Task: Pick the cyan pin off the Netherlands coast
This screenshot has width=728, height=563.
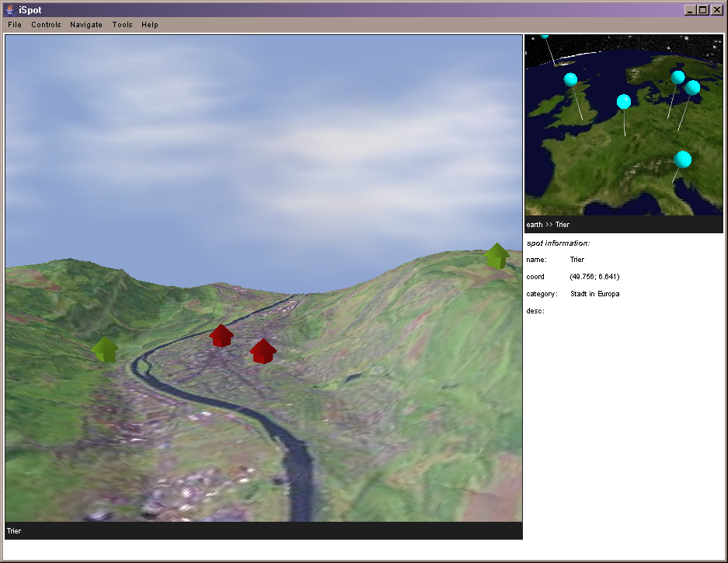Action: pyautogui.click(x=623, y=102)
